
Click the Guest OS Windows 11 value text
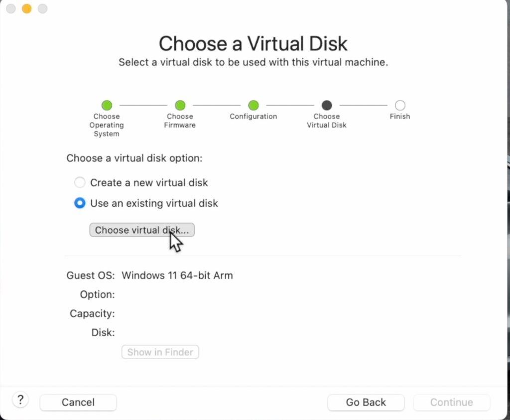coord(177,276)
